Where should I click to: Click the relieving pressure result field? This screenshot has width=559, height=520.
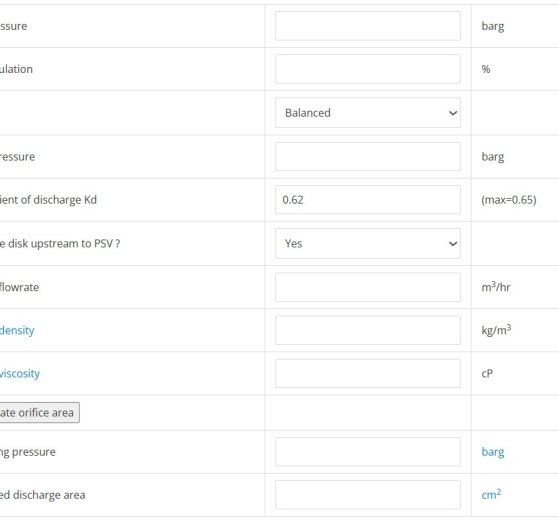coord(368,452)
